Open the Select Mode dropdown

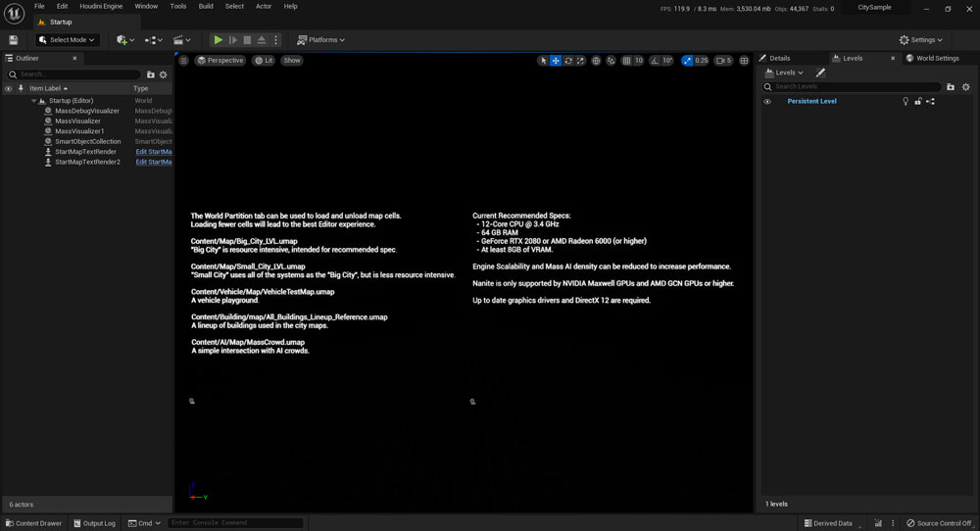(x=67, y=40)
